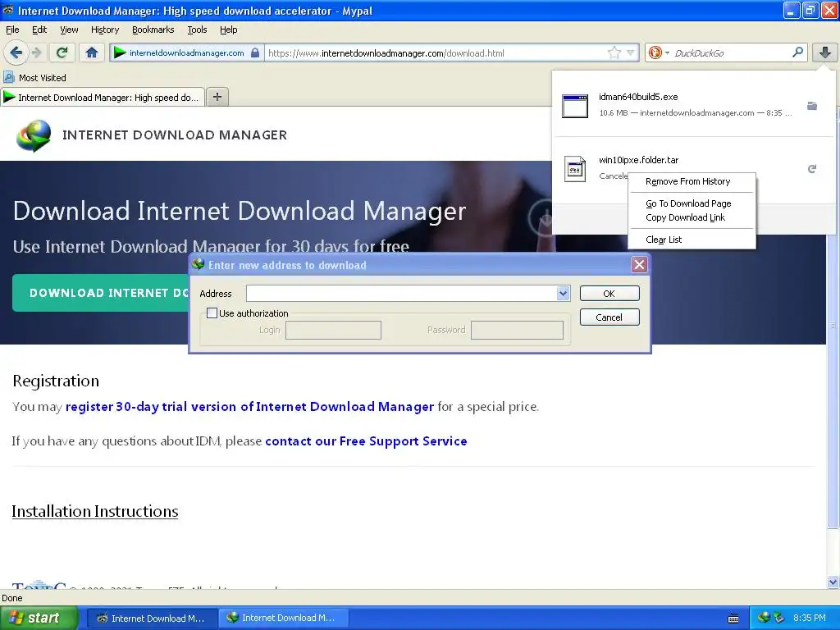Toggle the Downloads arrow toolbar button

825,52
